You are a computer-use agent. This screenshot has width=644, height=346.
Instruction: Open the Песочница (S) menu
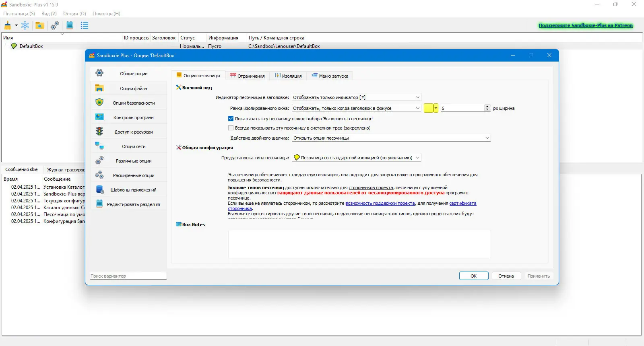(19, 14)
